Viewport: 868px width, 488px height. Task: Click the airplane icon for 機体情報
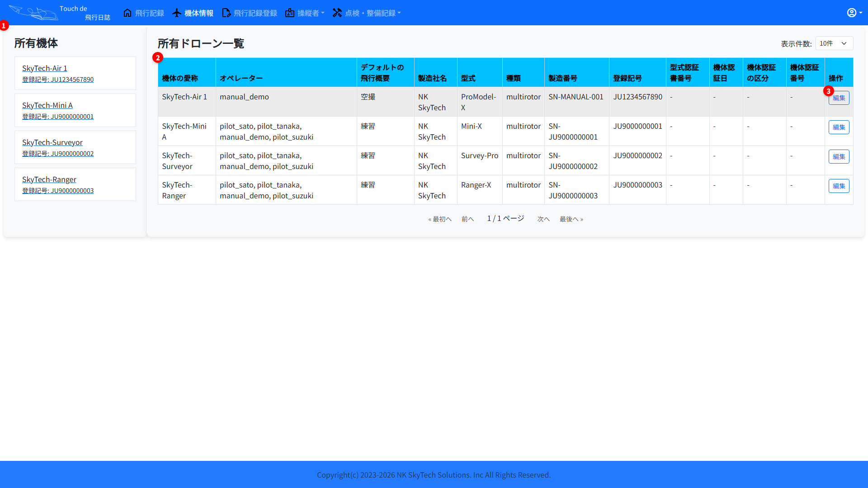click(x=177, y=13)
